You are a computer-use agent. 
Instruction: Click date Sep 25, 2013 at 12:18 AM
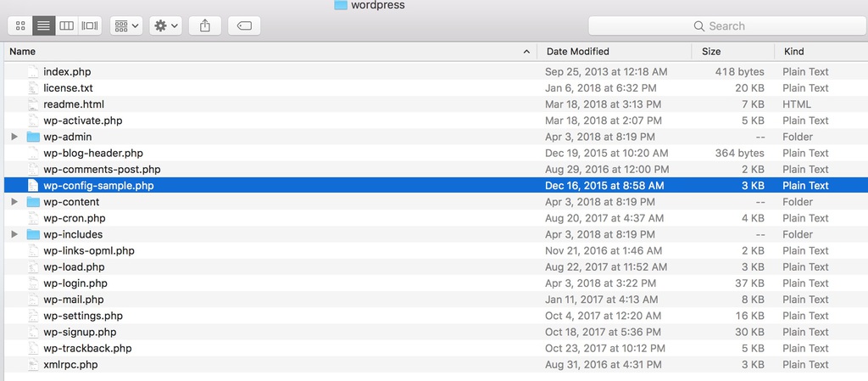tap(606, 72)
